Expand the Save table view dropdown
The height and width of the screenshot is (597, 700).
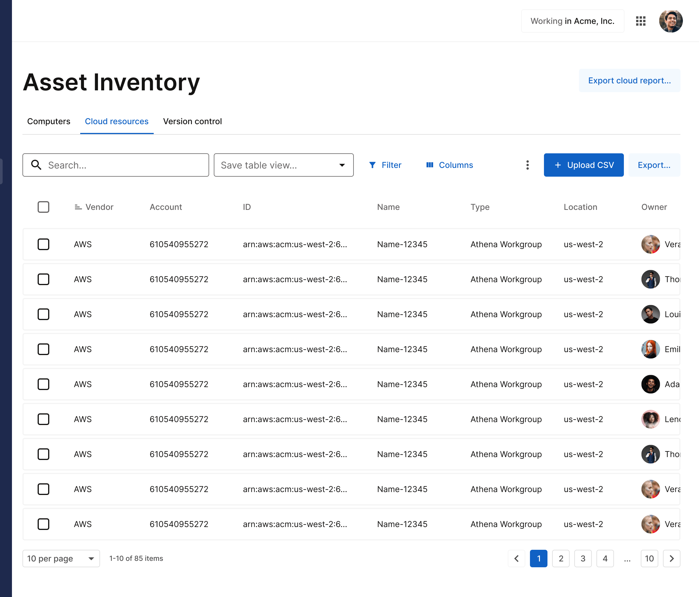click(x=342, y=165)
